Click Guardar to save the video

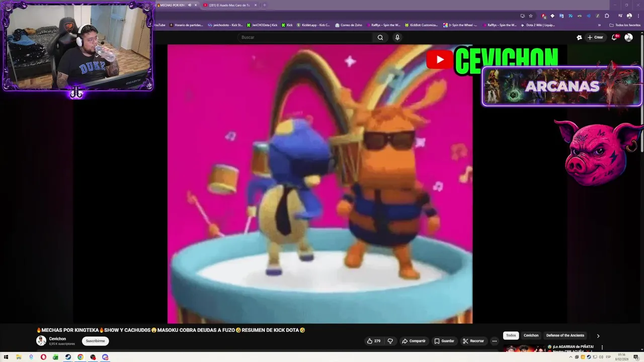point(444,341)
